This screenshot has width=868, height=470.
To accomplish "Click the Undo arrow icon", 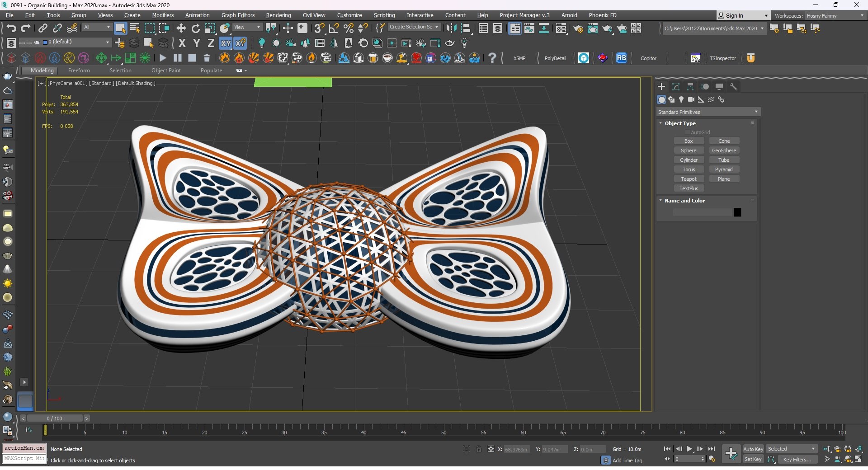I will tap(11, 28).
